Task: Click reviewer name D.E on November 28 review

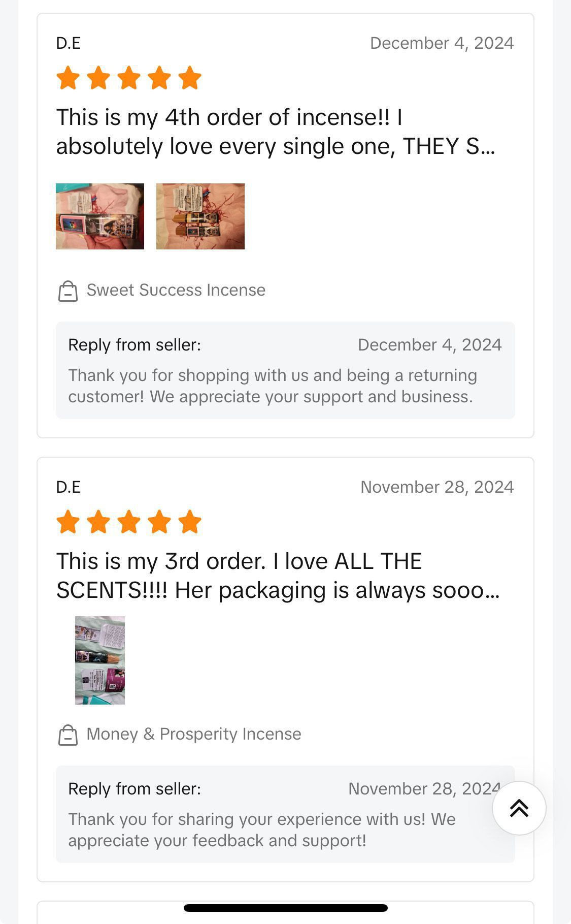Action: 69,487
